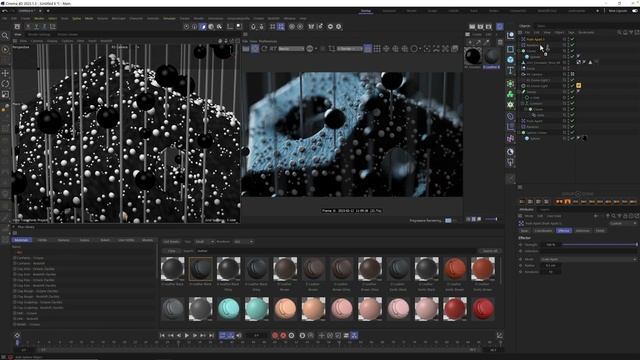
Task: Click the New Layouts button
Action: point(618,11)
